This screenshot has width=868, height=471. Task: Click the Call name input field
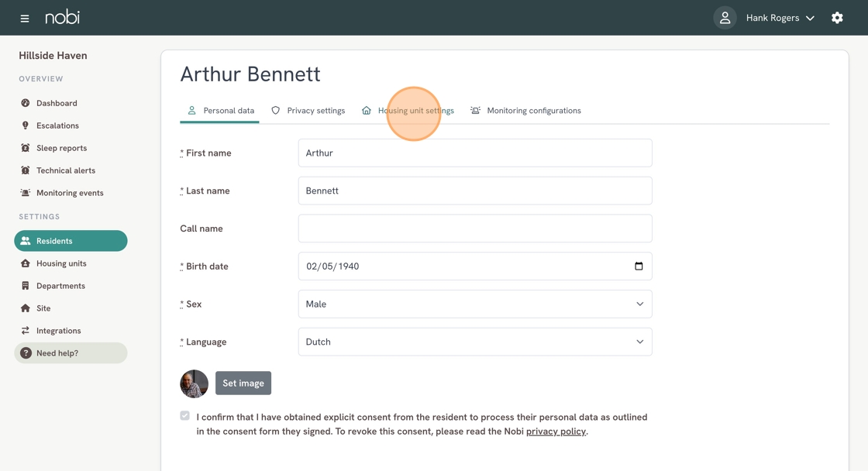click(475, 229)
